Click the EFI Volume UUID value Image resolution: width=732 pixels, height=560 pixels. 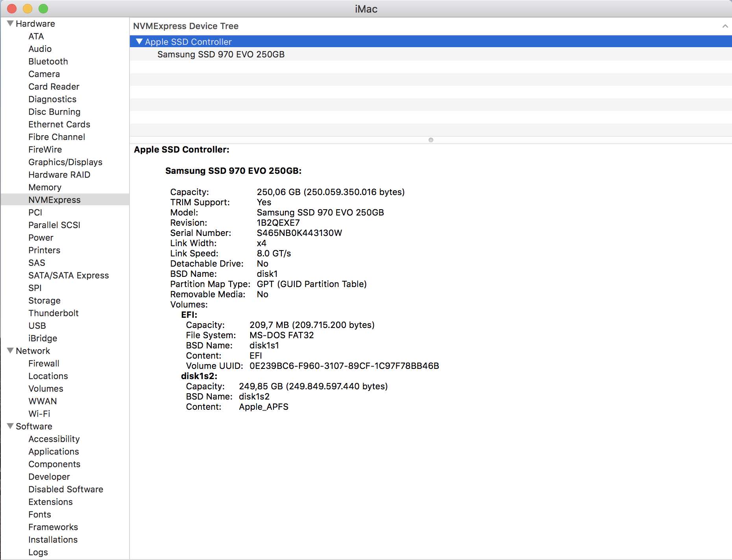(344, 366)
